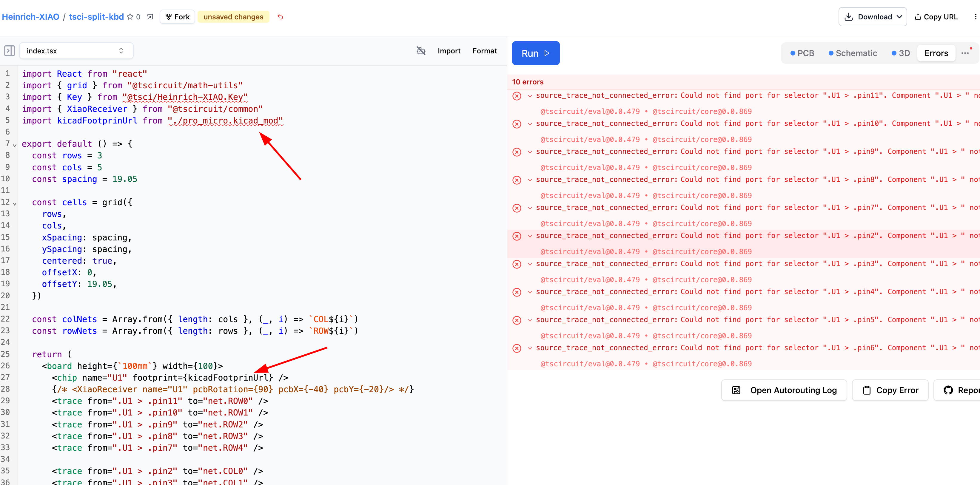Image resolution: width=980 pixels, height=485 pixels.
Task: Click the error icon for pin11 error
Action: (x=517, y=96)
